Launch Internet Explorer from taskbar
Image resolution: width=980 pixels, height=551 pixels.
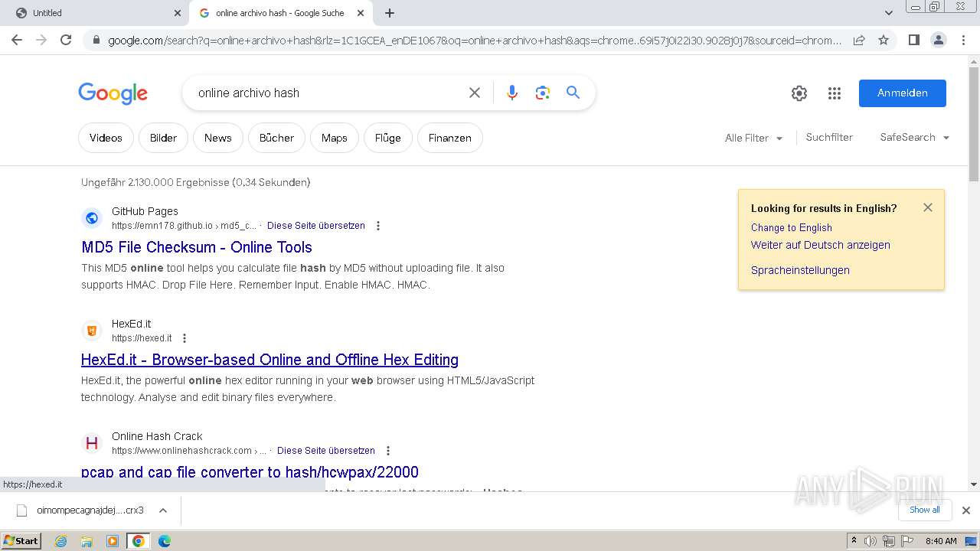tap(61, 541)
